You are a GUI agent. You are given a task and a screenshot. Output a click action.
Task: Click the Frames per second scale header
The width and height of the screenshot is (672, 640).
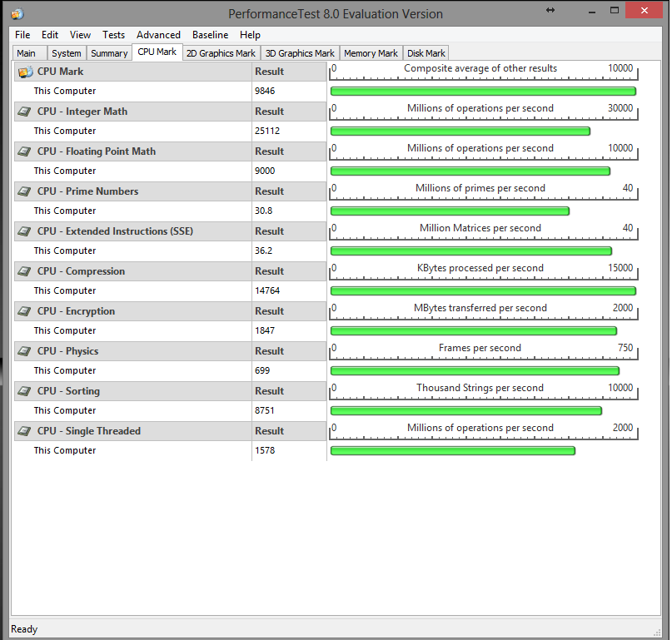click(484, 351)
